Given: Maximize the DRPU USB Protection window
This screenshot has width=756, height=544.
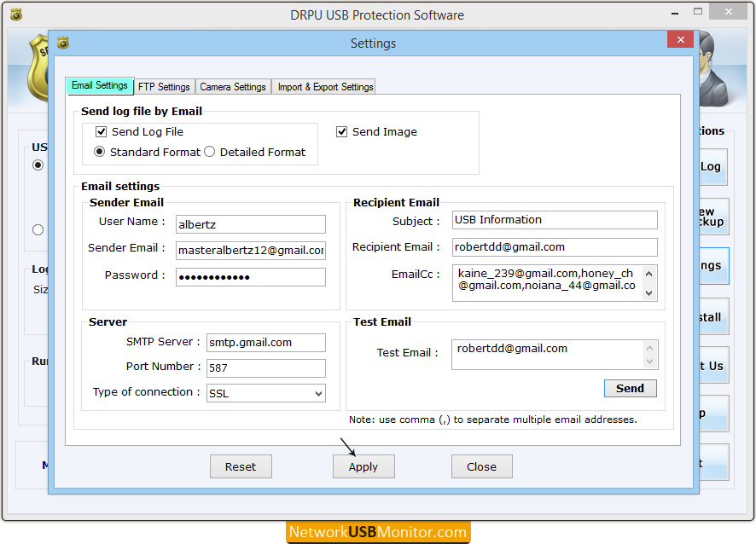Looking at the screenshot, I should [x=698, y=12].
